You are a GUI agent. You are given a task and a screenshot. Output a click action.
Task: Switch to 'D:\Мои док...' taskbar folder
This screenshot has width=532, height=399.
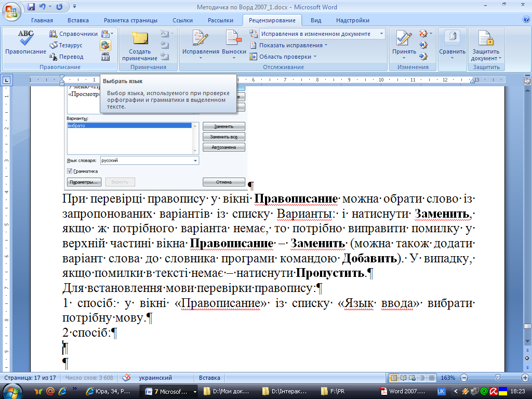227,392
